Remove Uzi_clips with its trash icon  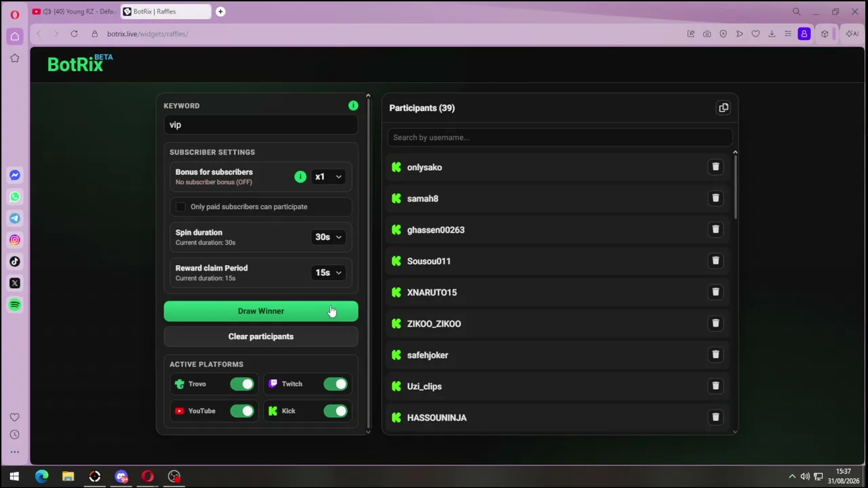click(x=715, y=386)
